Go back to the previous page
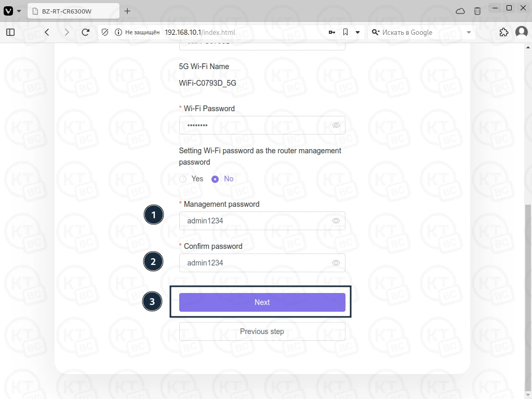Viewport: 532px width, 399px height. [47, 32]
